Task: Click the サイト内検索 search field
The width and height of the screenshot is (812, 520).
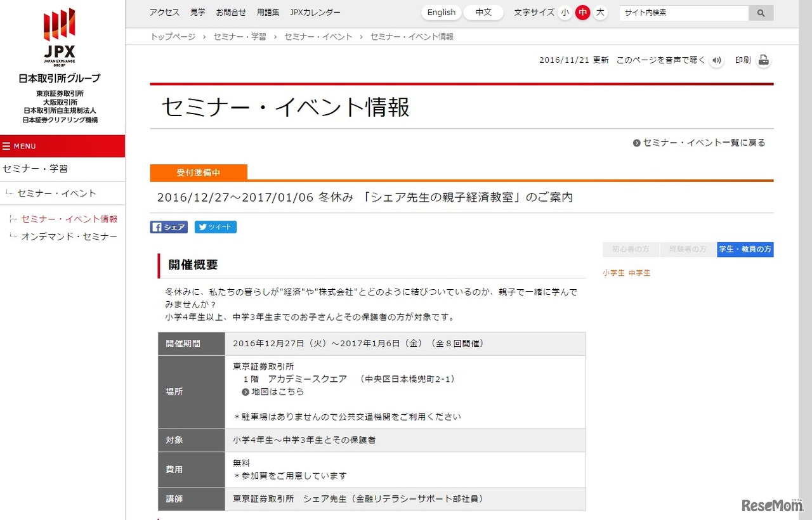Action: [x=684, y=13]
